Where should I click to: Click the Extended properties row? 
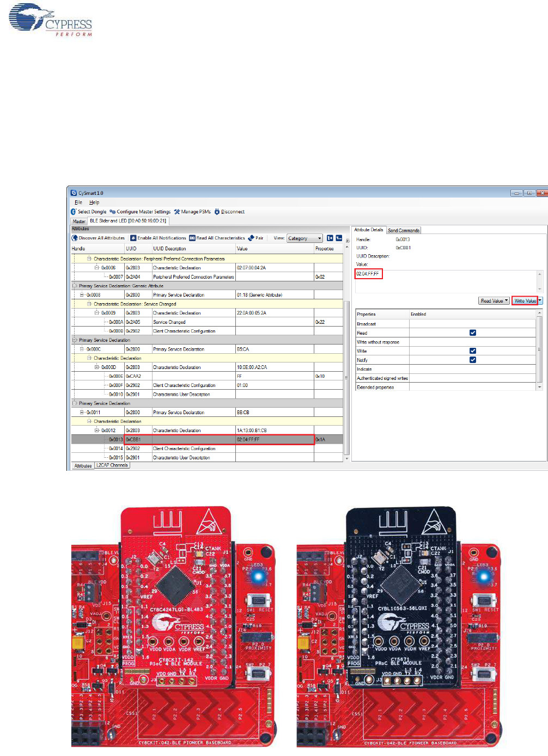tap(446, 387)
